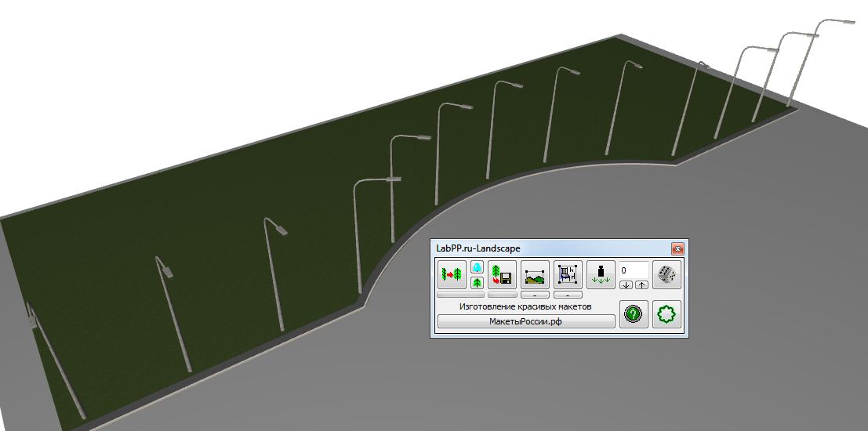Click the save-trees-to-disk floppy icon

click(502, 274)
